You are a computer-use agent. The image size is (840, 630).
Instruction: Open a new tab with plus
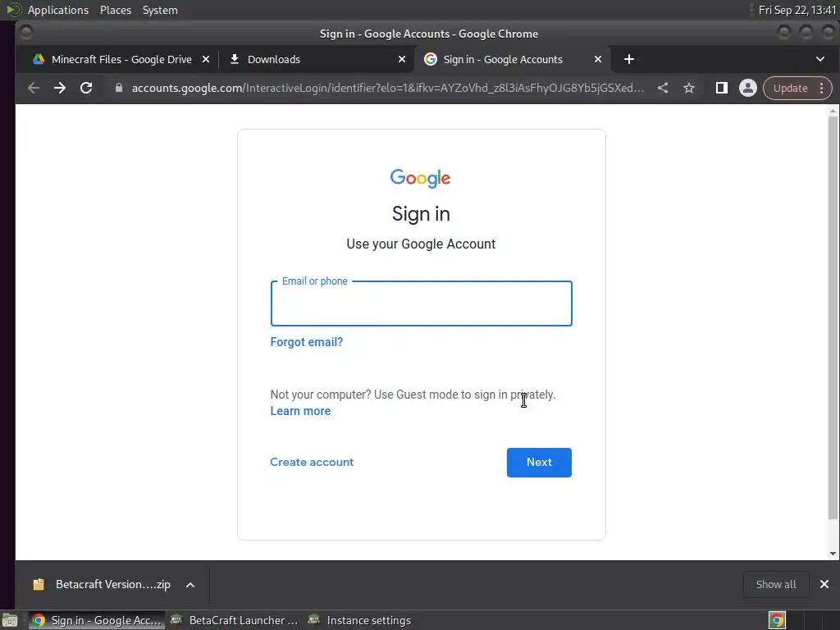pyautogui.click(x=629, y=59)
